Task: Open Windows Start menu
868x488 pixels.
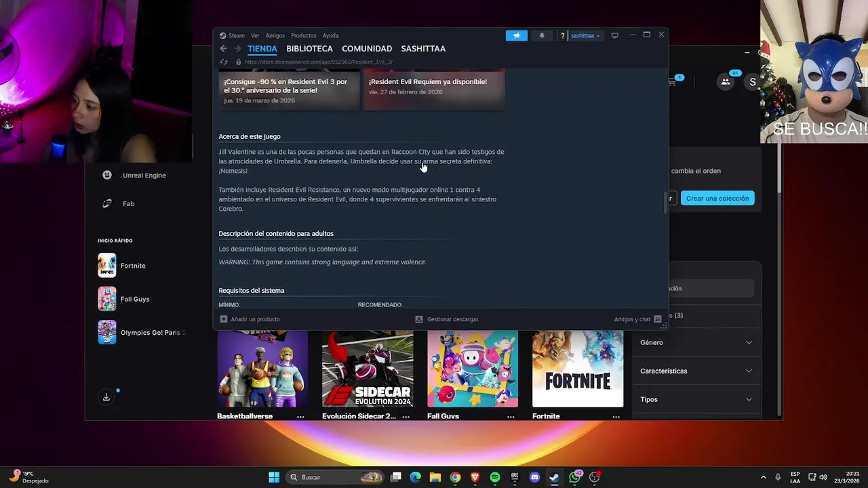Action: (274, 477)
